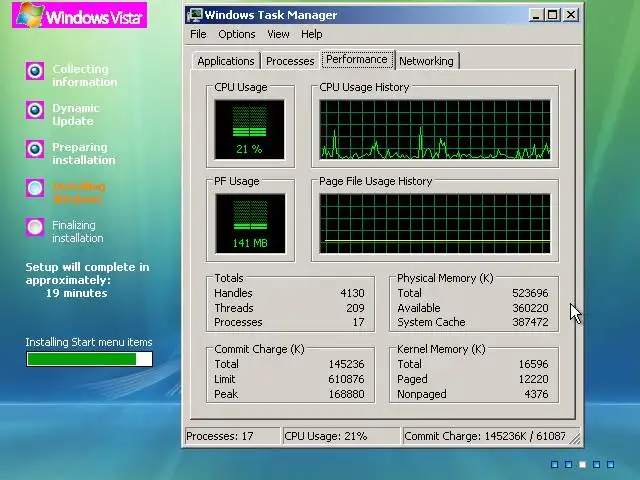Close the Task Manager window
Image resolution: width=640 pixels, height=480 pixels.
click(x=571, y=15)
